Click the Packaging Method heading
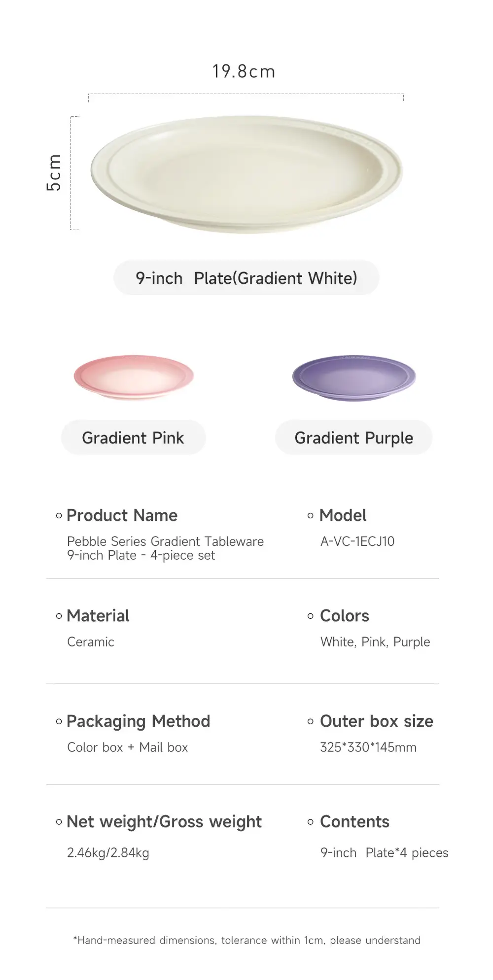 [138, 721]
